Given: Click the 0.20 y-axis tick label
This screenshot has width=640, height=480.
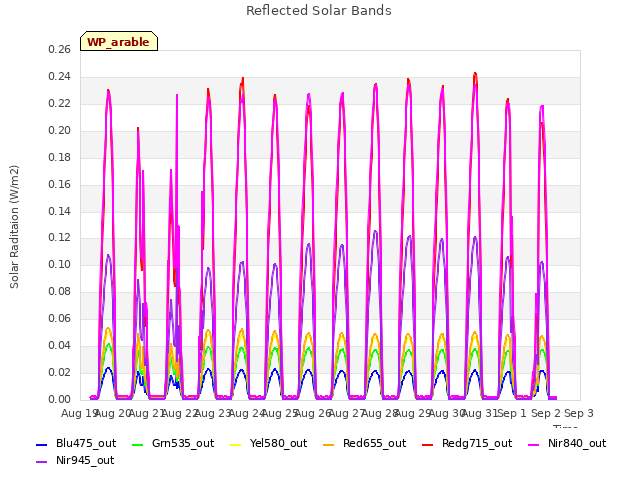Looking at the screenshot, I should pos(60,130).
